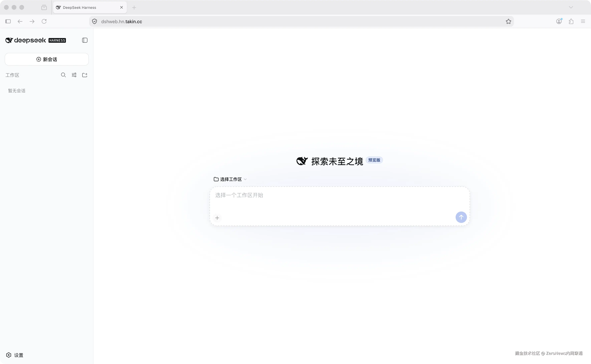This screenshot has height=364, width=591.
Task: Open workspace filter settings icon
Action: point(74,75)
